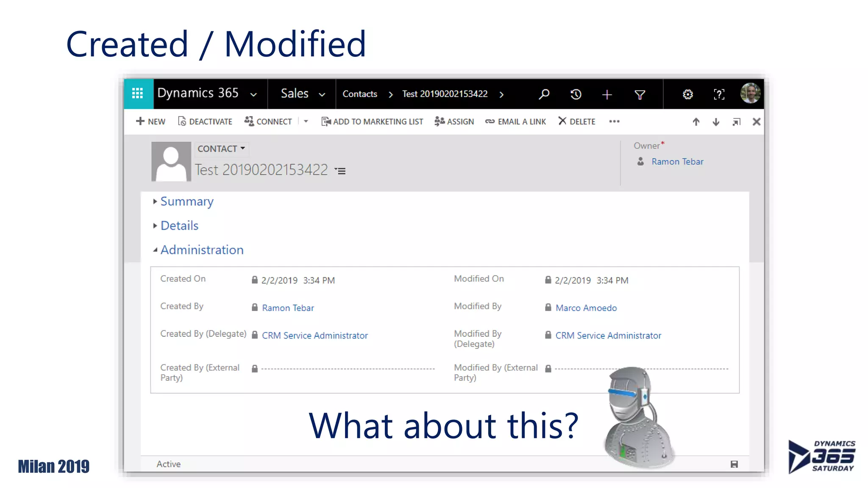Click the search magnifier icon
The width and height of the screenshot is (868, 488).
pos(544,94)
